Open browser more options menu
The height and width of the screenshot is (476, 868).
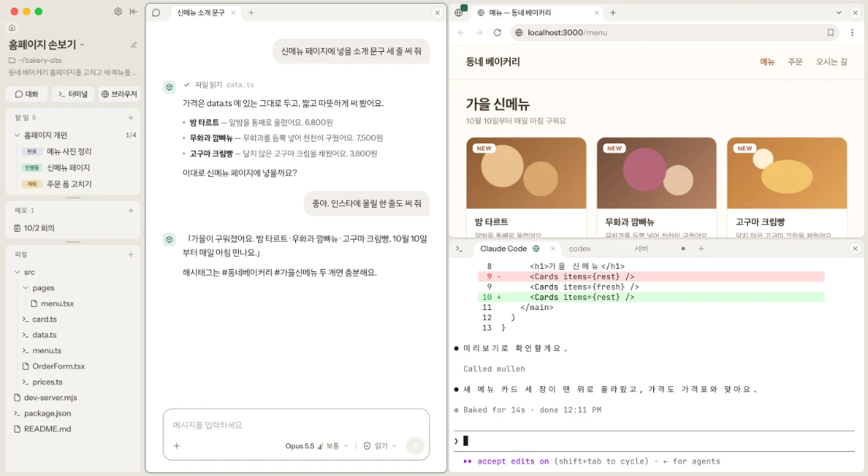pyautogui.click(x=852, y=33)
